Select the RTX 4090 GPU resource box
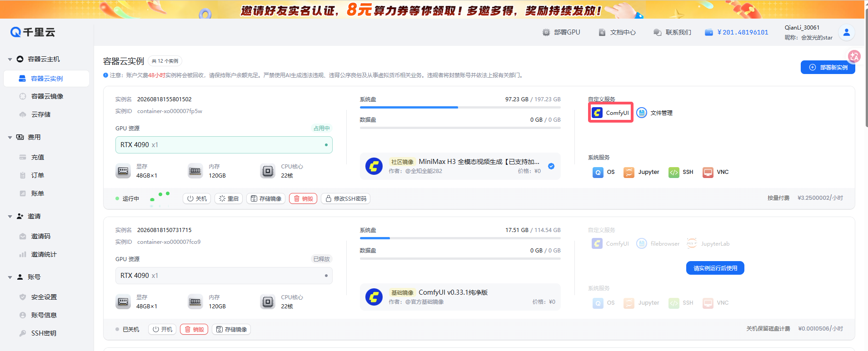The image size is (868, 351). (224, 145)
